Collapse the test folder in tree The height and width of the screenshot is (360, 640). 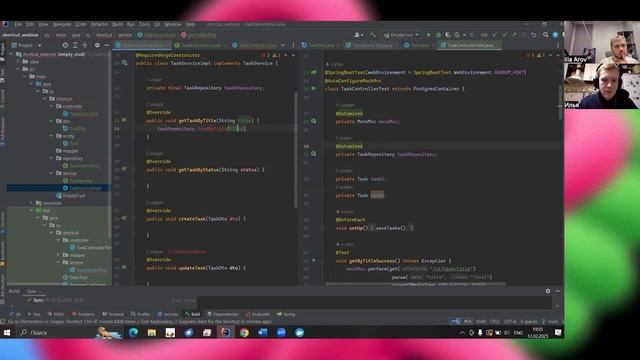31,210
